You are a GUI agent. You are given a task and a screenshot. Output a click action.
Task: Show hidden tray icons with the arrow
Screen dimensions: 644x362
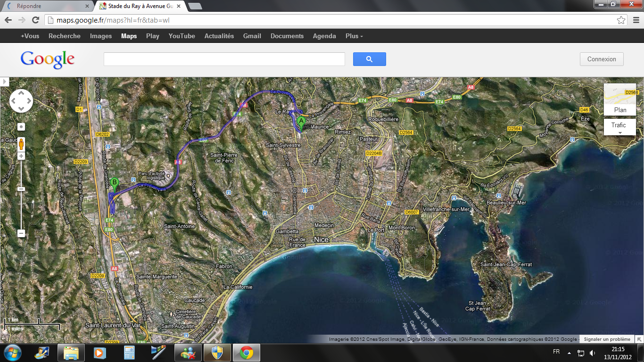pyautogui.click(x=570, y=353)
